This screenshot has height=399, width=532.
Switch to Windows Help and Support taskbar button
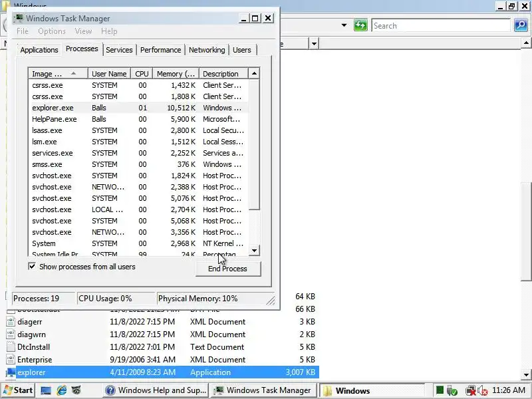point(156,390)
